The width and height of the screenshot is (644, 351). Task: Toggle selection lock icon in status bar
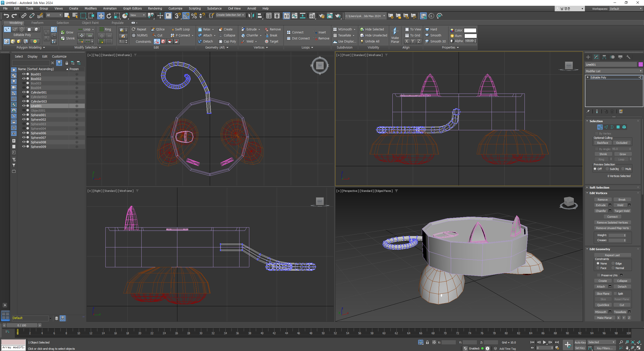[427, 342]
